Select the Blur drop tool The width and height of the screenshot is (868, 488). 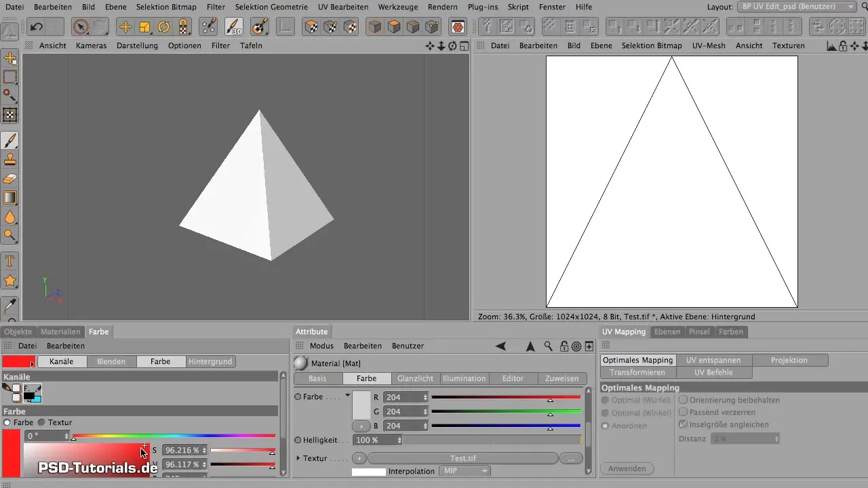pyautogui.click(x=10, y=217)
